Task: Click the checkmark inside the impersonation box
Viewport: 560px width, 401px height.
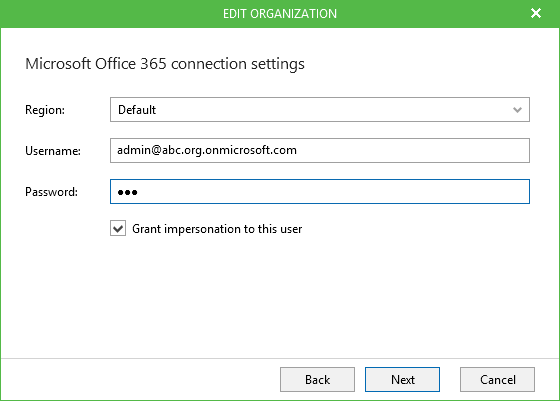Action: tap(118, 229)
